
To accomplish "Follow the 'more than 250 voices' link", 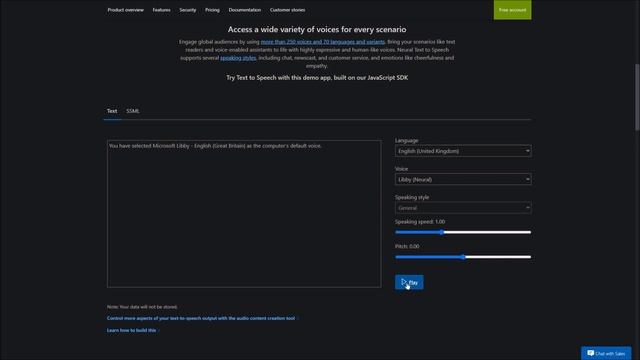I will point(322,42).
